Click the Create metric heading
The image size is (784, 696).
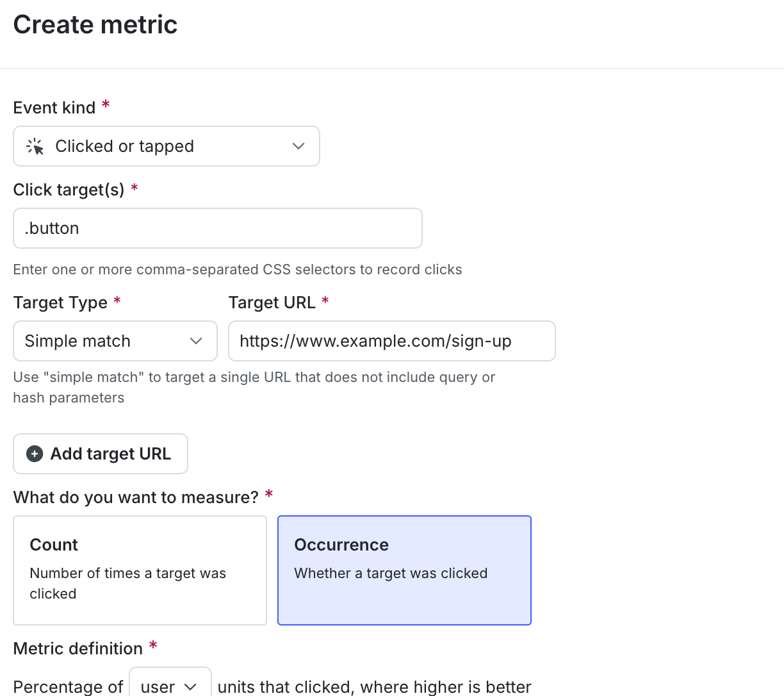click(95, 24)
